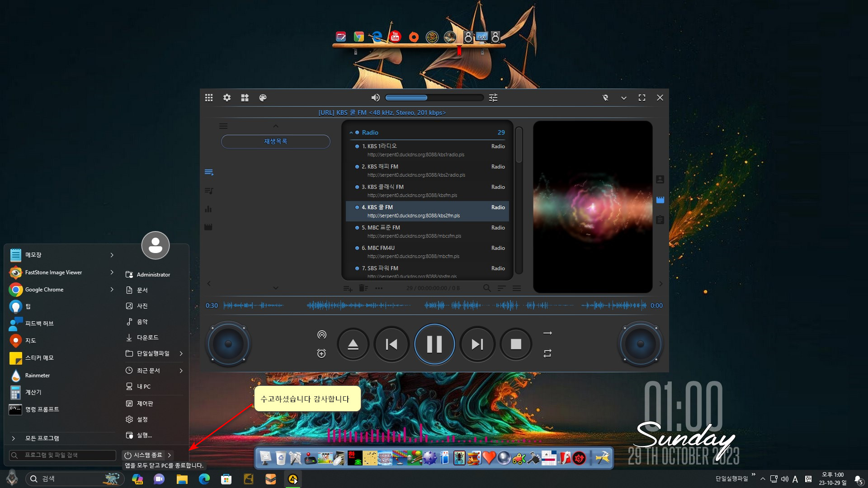
Task: Show artist info icon on right sidebar
Action: (660, 179)
